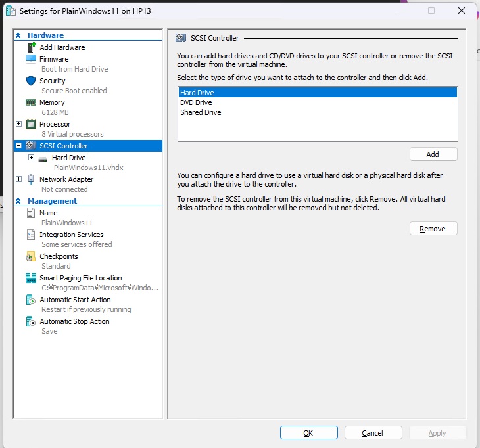Screen dimensions: 480x448
Task: Expand the Network Adapter tree node
Action: click(18, 179)
